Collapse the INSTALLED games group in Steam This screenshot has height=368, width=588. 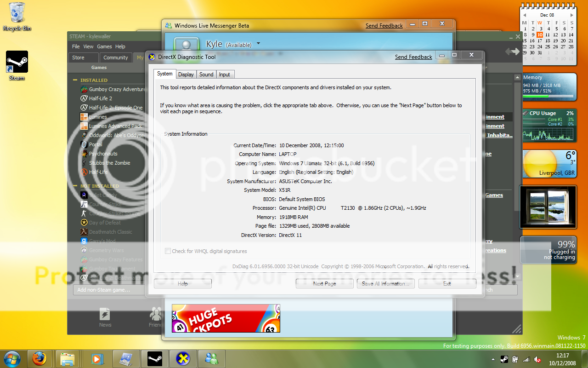pos(75,80)
